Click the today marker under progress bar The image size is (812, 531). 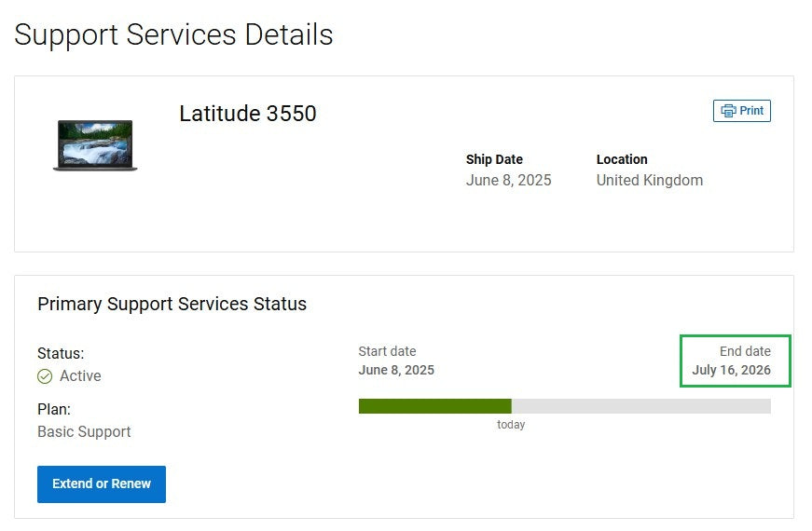511,425
